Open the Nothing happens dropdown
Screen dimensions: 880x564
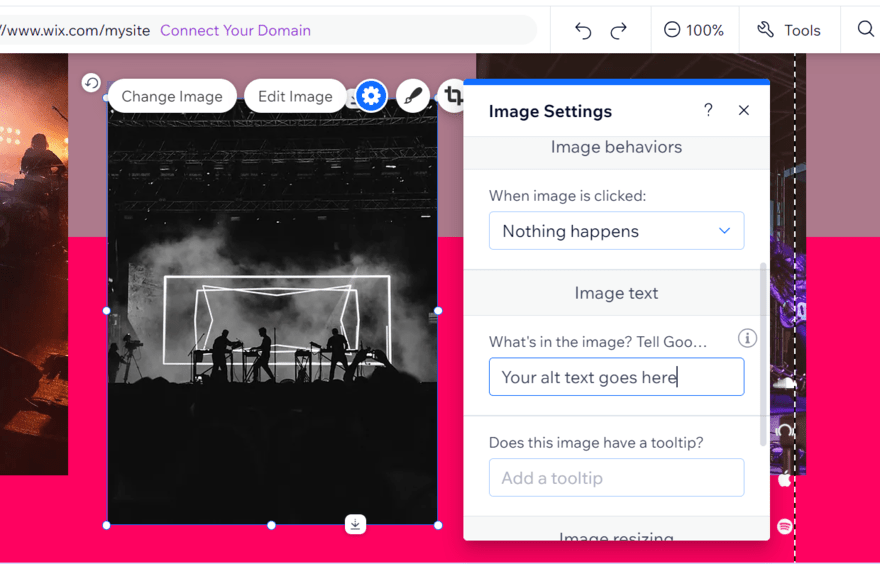coord(616,231)
